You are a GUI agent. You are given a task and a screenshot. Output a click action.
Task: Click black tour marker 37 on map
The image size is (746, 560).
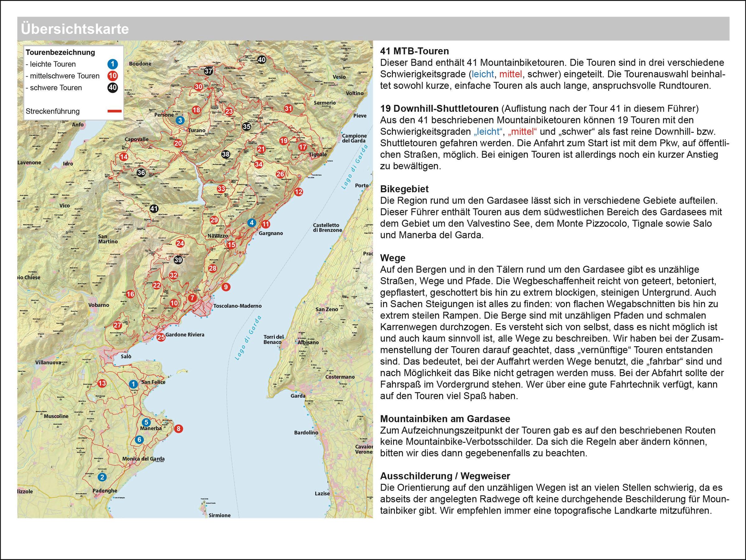(208, 71)
